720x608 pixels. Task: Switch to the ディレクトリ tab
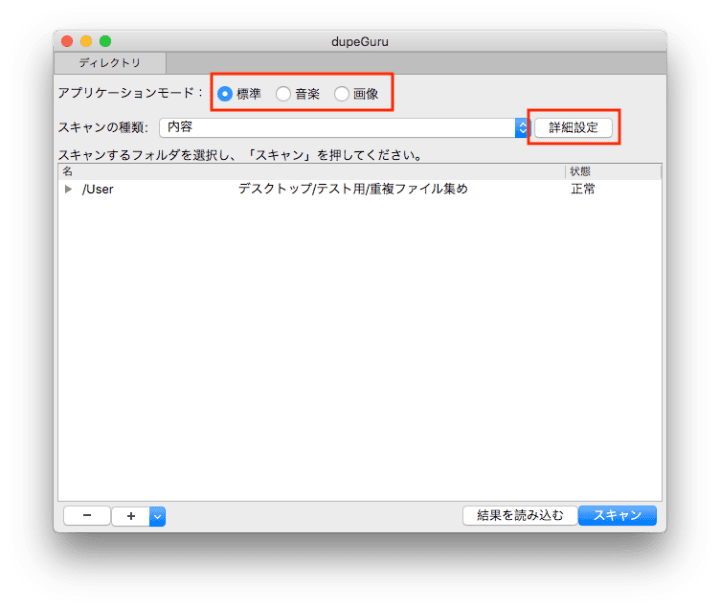[x=110, y=63]
